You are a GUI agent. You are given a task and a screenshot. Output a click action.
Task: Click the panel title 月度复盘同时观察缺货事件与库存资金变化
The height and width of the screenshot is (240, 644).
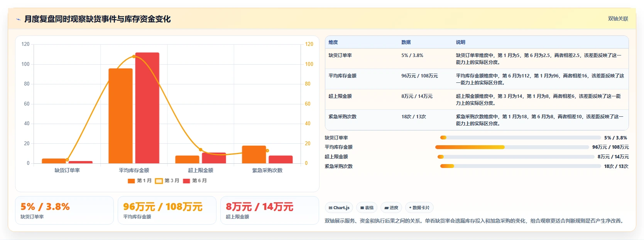click(97, 19)
